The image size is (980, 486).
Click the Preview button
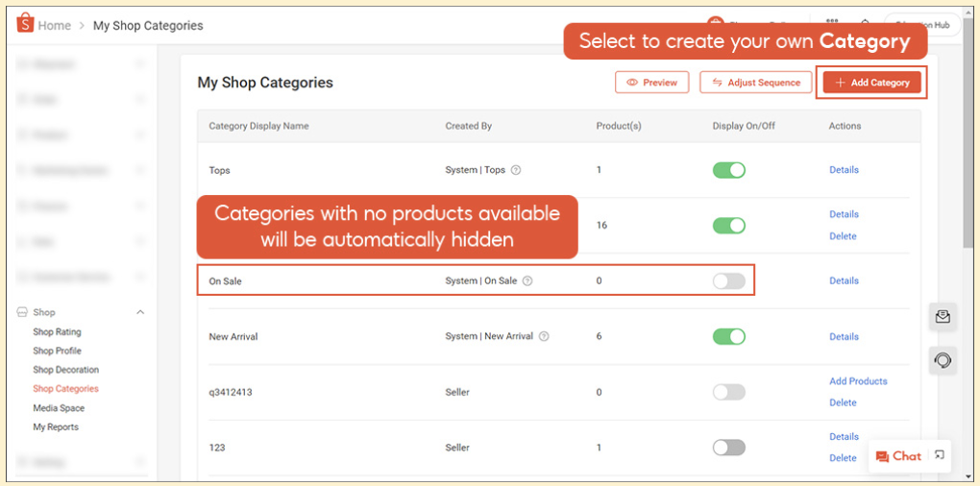coord(651,83)
